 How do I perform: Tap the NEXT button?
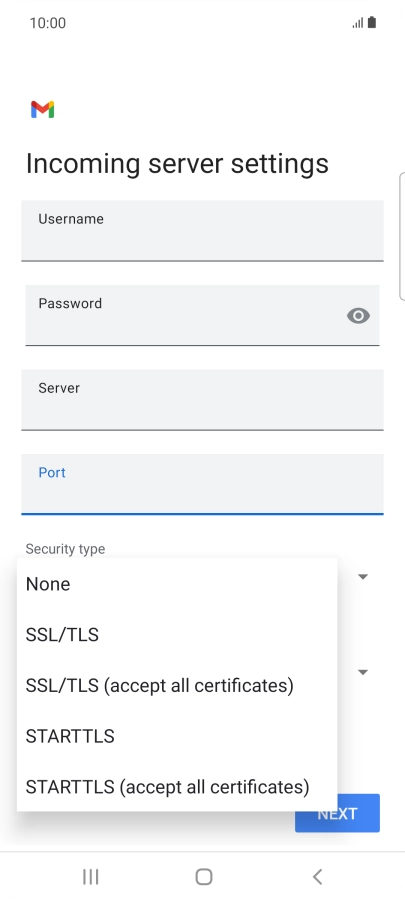pos(338,813)
